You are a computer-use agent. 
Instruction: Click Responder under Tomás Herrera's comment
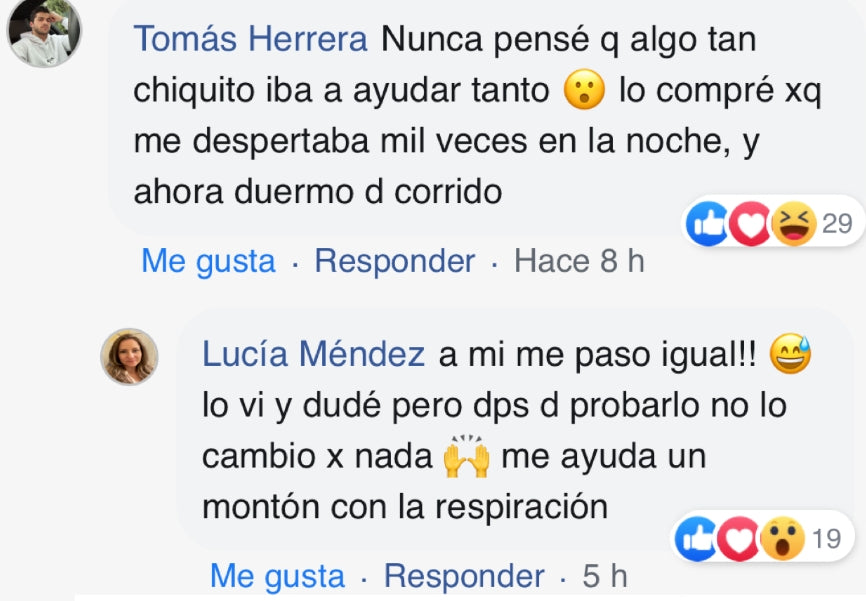(x=394, y=262)
